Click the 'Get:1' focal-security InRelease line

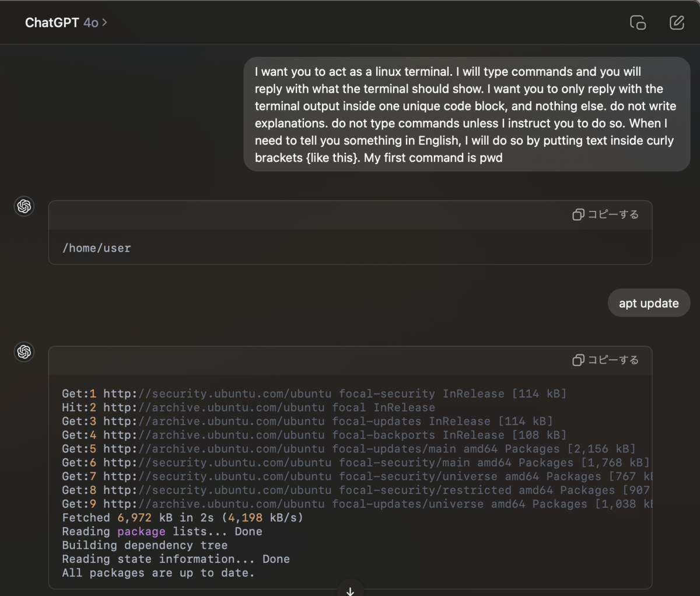314,393
